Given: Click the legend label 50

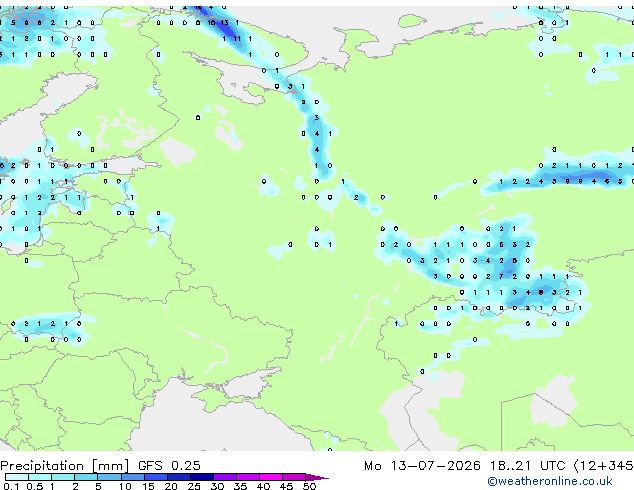Looking at the screenshot, I should pyautogui.click(x=310, y=486).
